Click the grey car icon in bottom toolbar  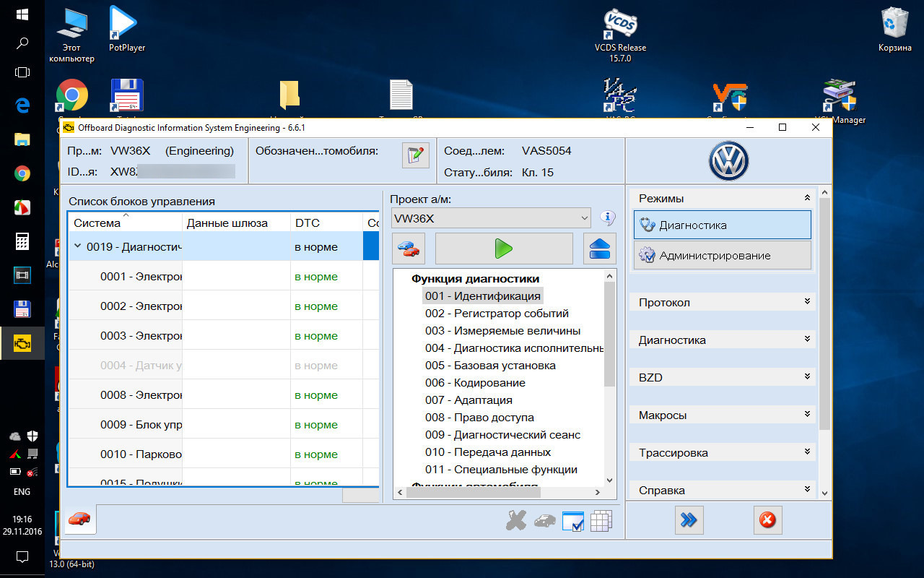[x=544, y=521]
